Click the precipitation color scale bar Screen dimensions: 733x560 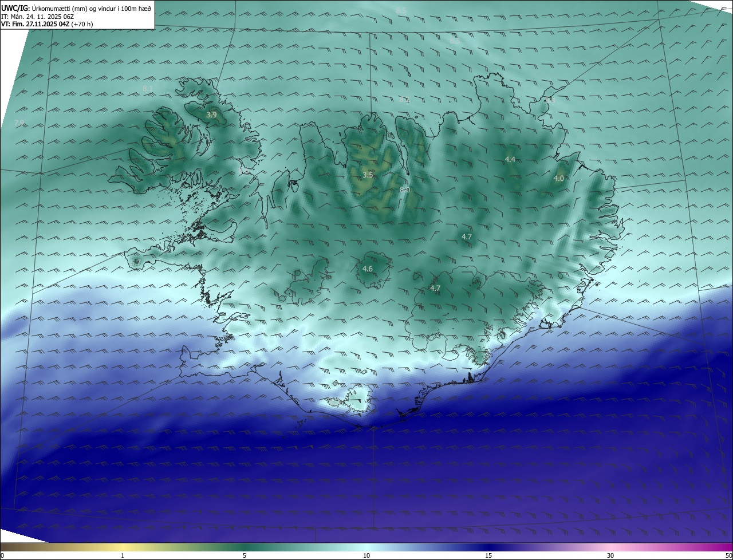(366, 547)
